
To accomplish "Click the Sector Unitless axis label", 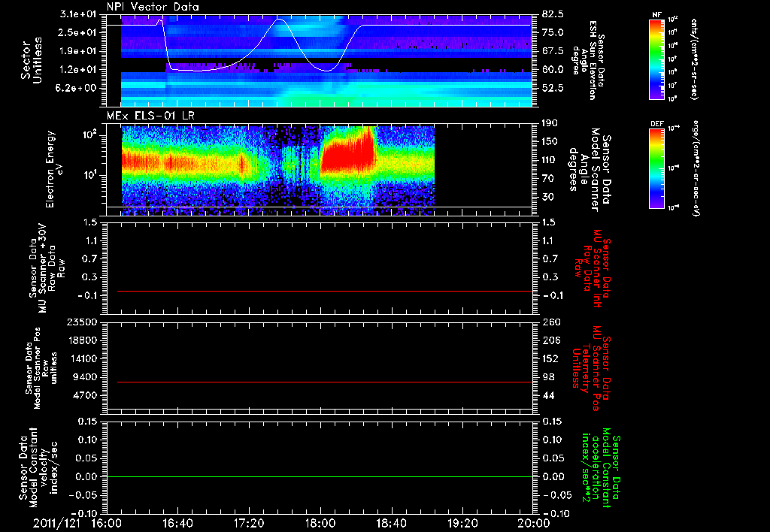I will (31, 60).
